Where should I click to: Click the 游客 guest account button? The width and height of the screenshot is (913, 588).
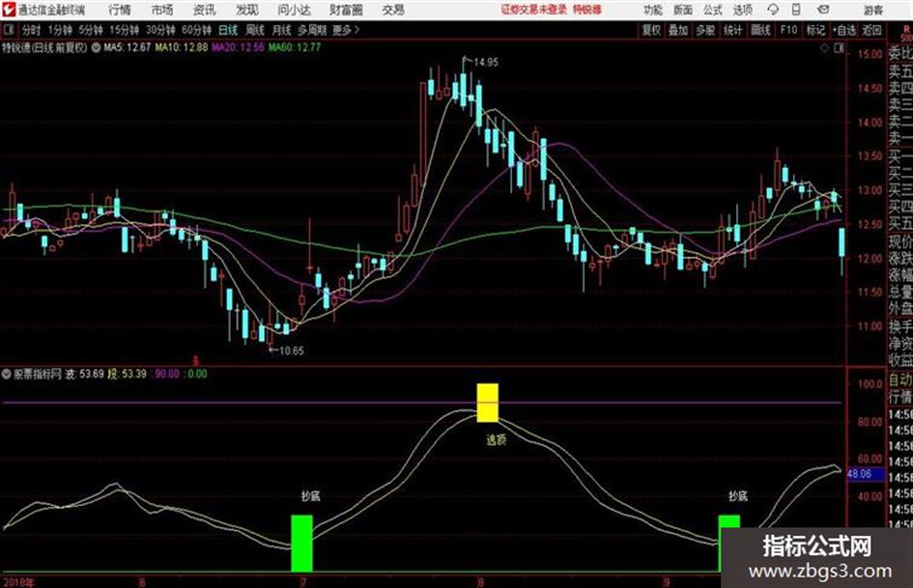point(872,10)
